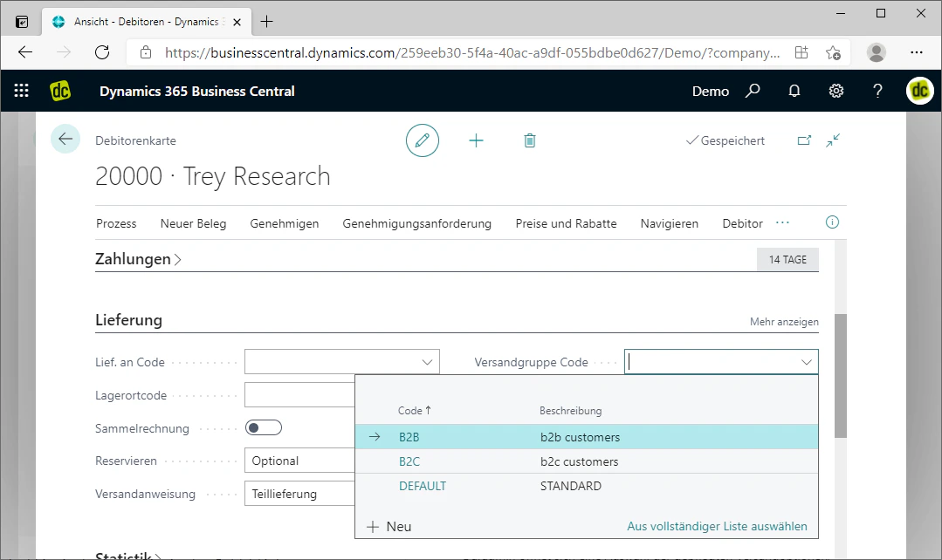Viewport: 942px width, 560px height.
Task: Click the browser address bar URL
Action: (x=472, y=53)
